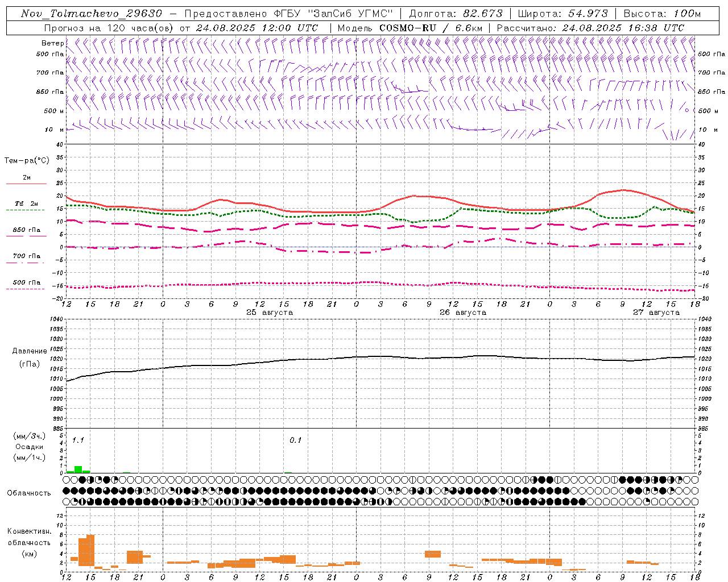Click the Тем-ра(°C) panel label
The height and width of the screenshot is (582, 728).
coord(27,161)
